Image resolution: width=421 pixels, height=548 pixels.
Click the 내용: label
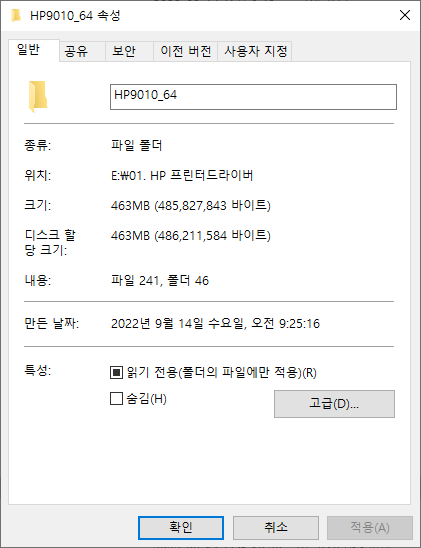click(37, 280)
